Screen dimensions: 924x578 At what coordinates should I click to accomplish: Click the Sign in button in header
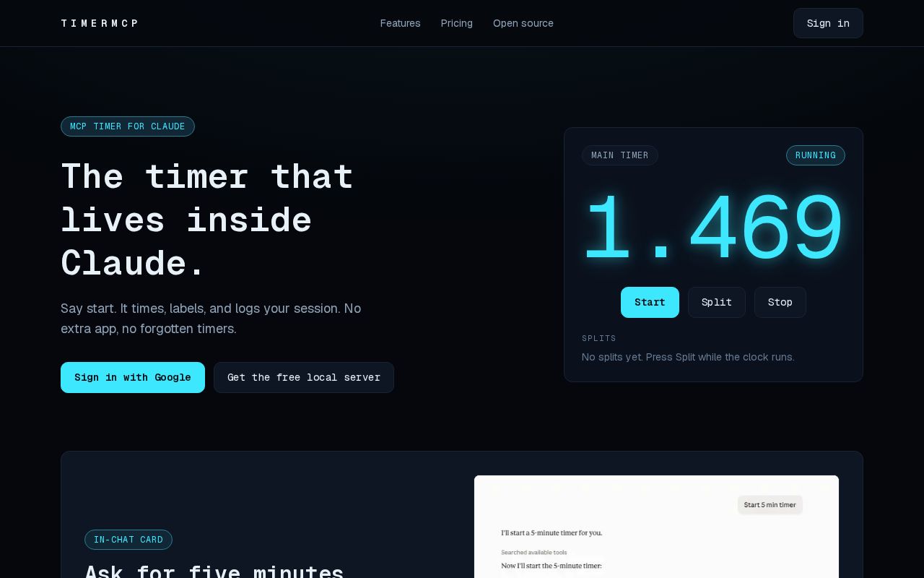pos(828,23)
